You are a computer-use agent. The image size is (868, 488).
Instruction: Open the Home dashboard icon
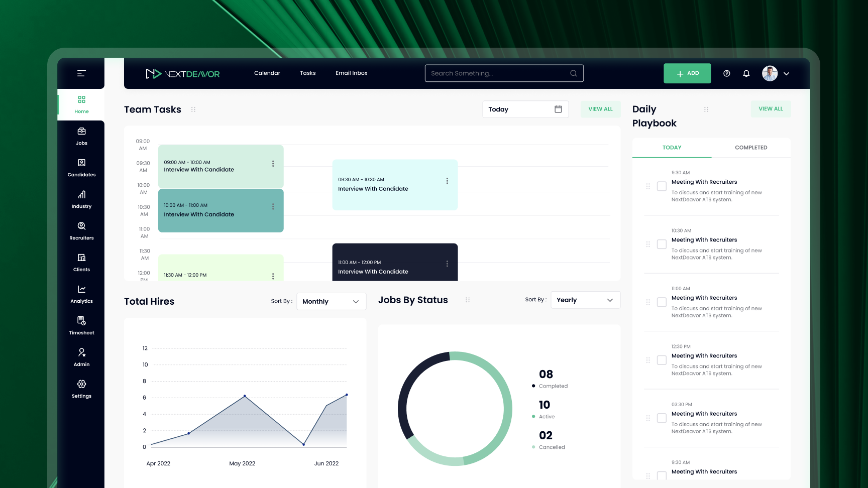[81, 99]
